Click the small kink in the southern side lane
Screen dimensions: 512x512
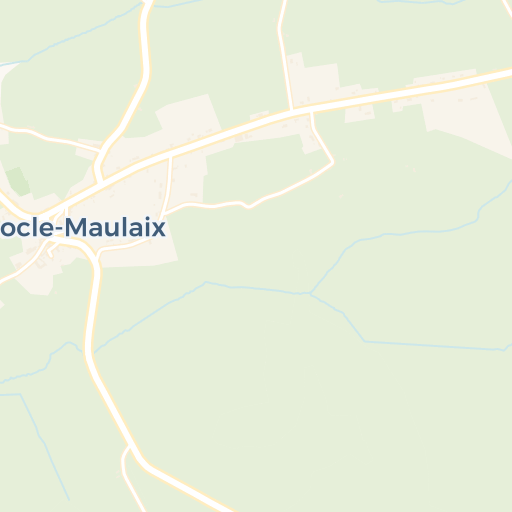coord(248,206)
